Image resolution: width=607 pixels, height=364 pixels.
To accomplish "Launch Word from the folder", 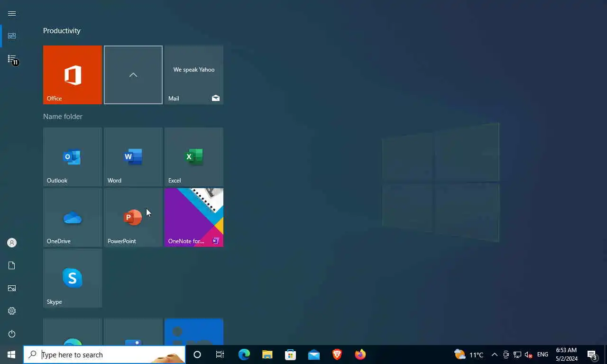I will [133, 157].
